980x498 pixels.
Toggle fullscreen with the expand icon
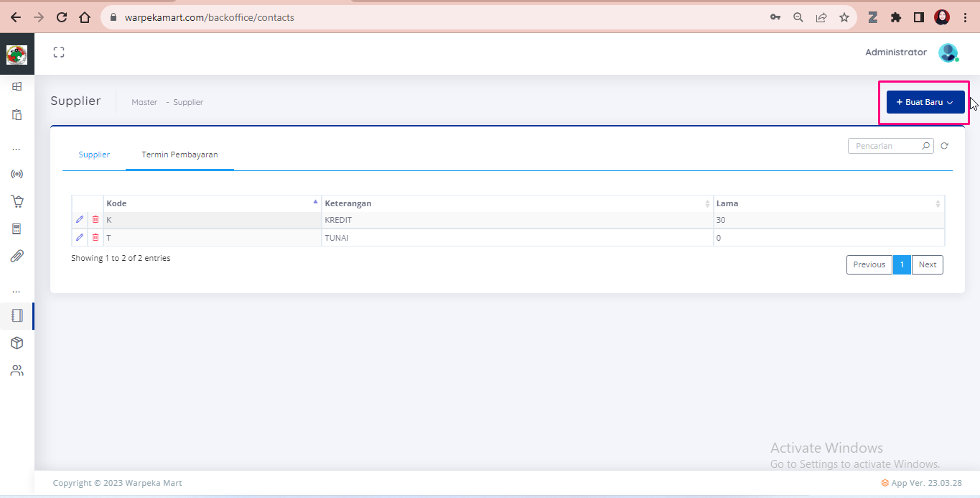click(59, 52)
